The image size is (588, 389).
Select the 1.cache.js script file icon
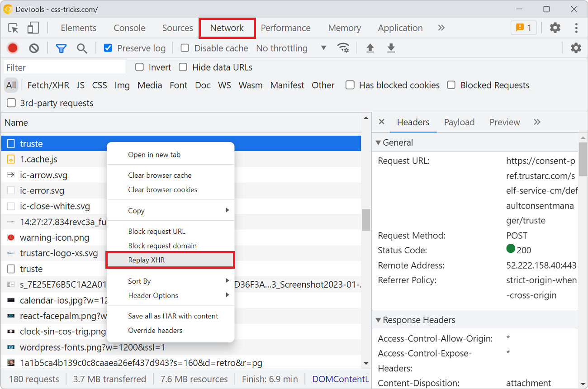[11, 159]
